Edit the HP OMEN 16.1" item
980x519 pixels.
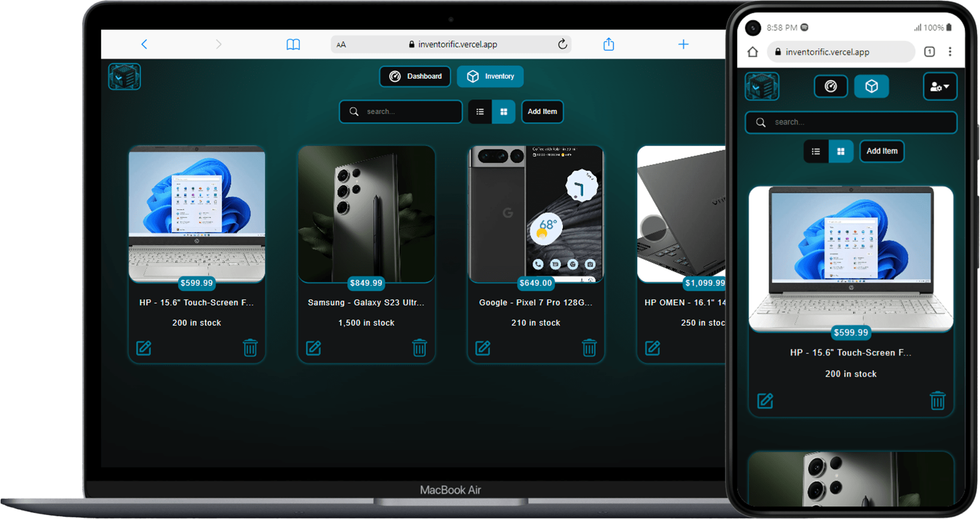(653, 348)
